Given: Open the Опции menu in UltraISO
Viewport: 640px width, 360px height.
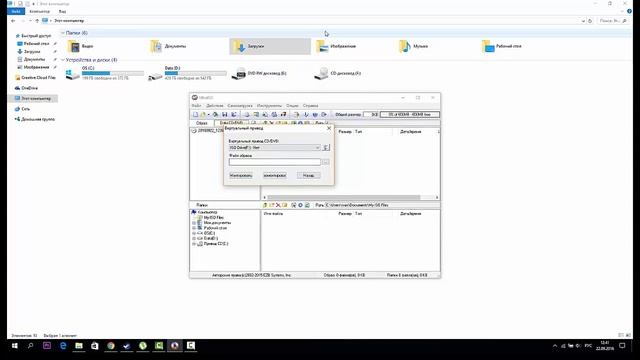Looking at the screenshot, I should pos(292,106).
